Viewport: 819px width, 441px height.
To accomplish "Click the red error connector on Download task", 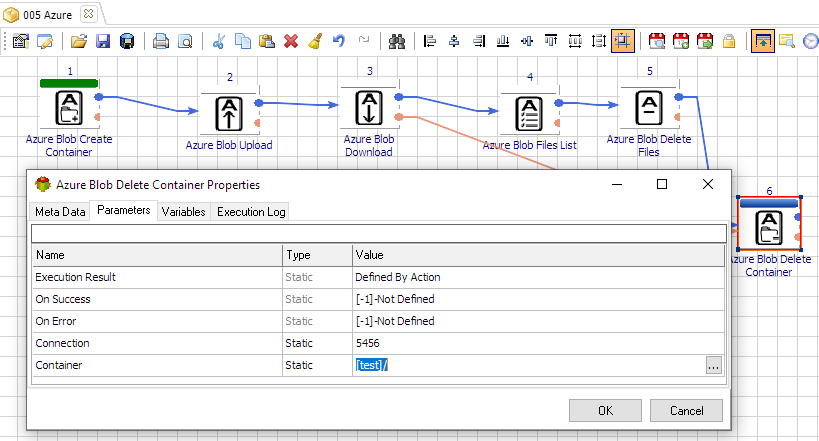I will click(x=399, y=117).
